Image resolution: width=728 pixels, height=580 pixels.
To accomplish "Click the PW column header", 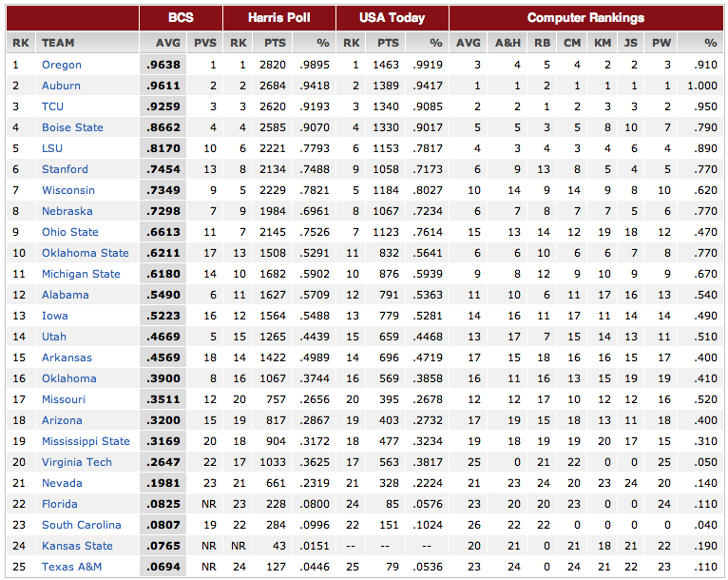I will coord(661,43).
